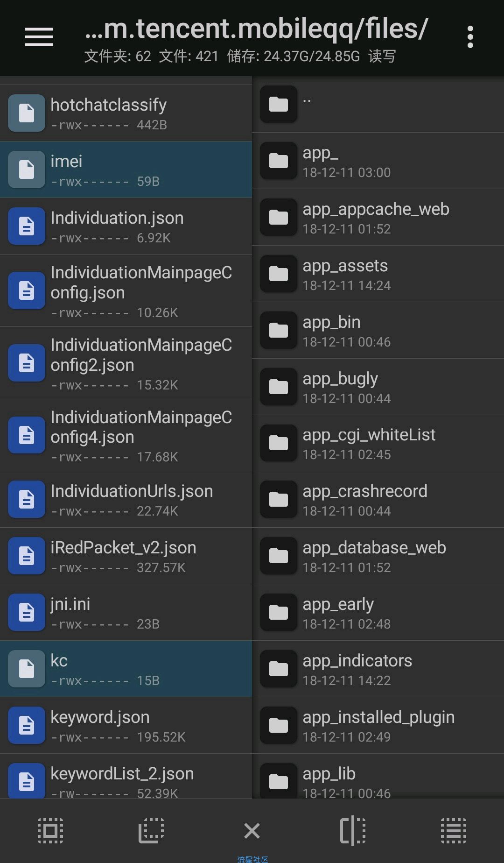Open the app_lib folder name
The width and height of the screenshot is (504, 863).
pyautogui.click(x=329, y=774)
